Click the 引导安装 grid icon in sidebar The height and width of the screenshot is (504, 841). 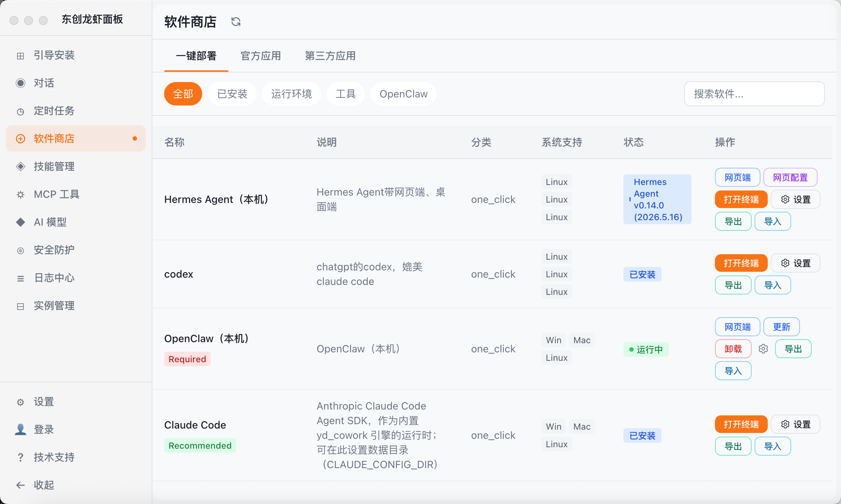pos(21,56)
